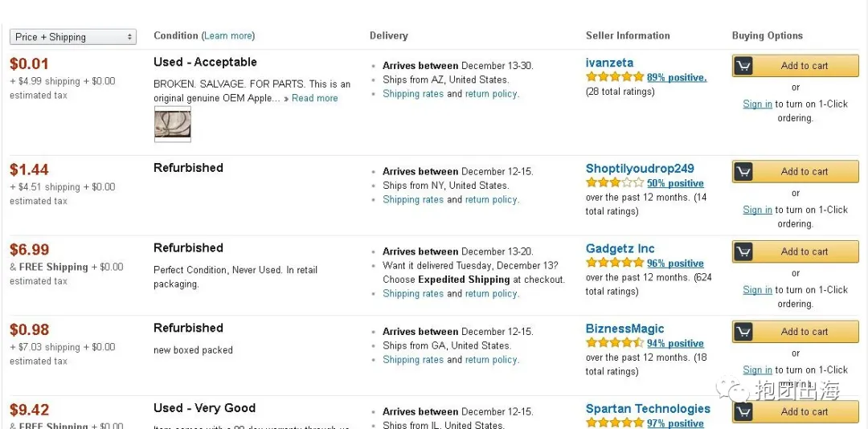The width and height of the screenshot is (868, 429).
Task: Click cart icon beside Shoptilyoudrop249's Add to cart
Action: 743,172
